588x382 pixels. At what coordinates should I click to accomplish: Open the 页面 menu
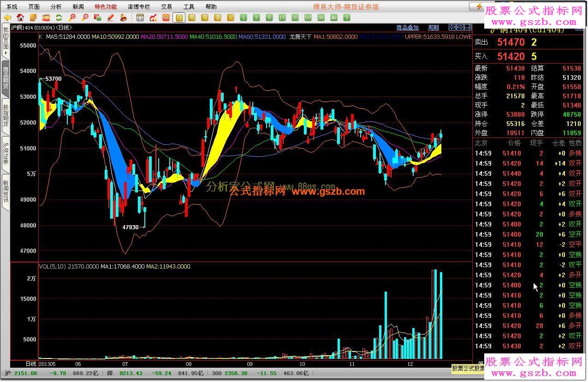click(x=34, y=6)
